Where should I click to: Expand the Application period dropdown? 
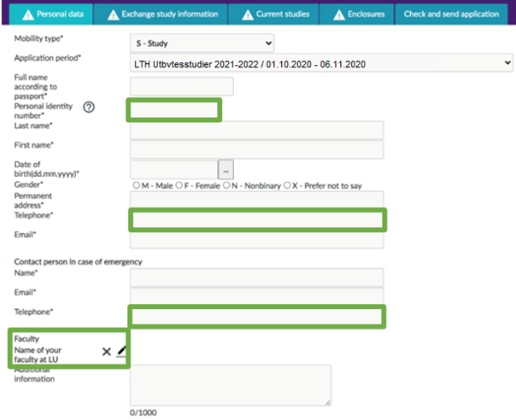click(x=321, y=64)
